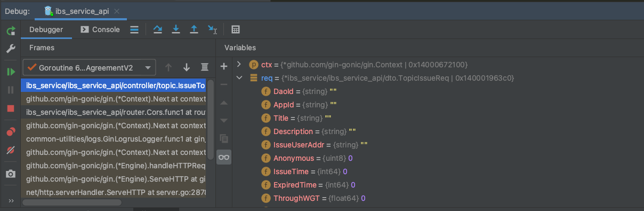Resume program execution
Image resolution: width=644 pixels, height=211 pixels.
[11, 72]
